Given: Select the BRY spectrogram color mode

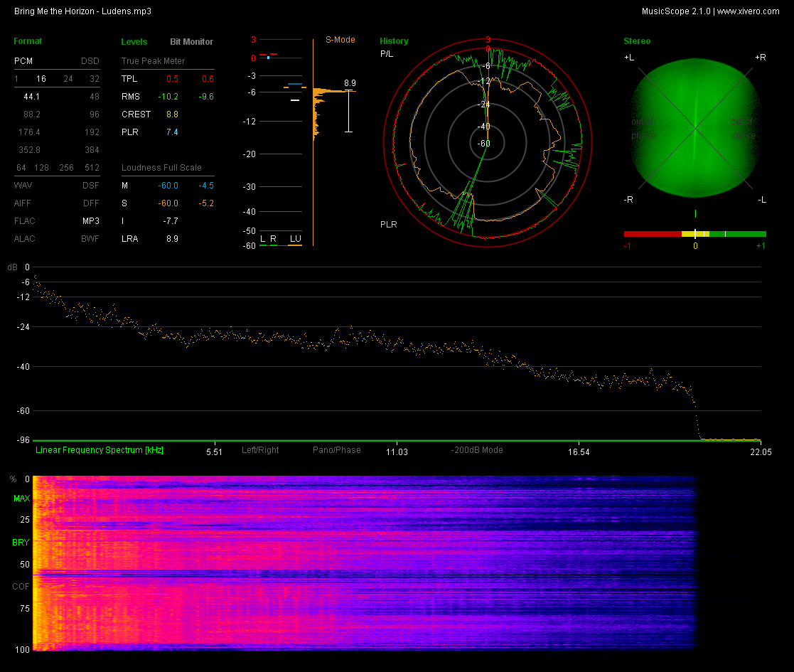Looking at the screenshot, I should pyautogui.click(x=21, y=543).
